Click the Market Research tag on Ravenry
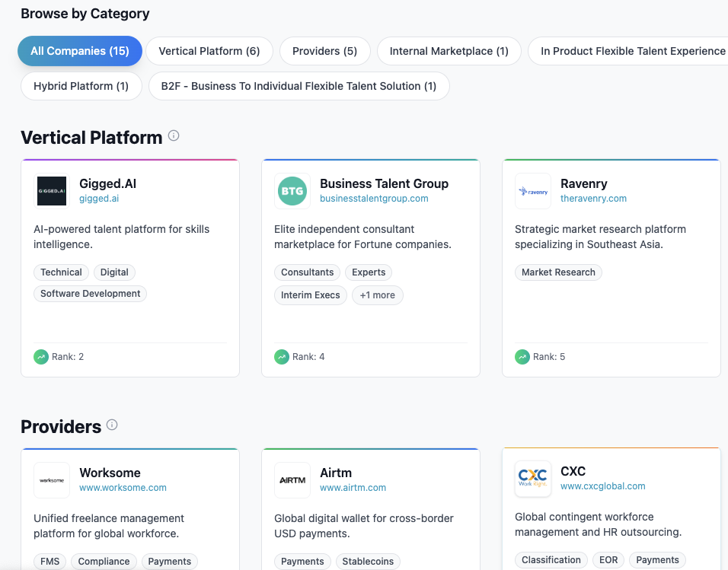 [x=558, y=272]
